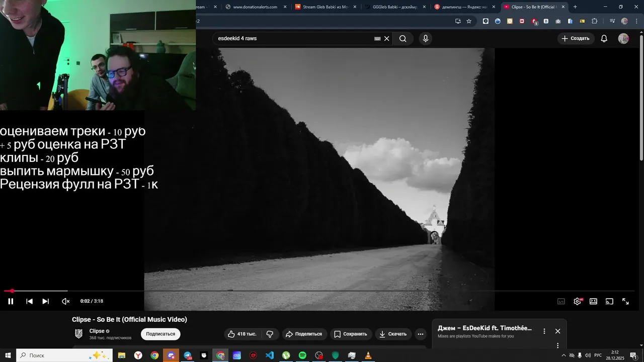This screenshot has width=644, height=362.
Task: Pause the video with the pause button
Action: (x=11, y=301)
